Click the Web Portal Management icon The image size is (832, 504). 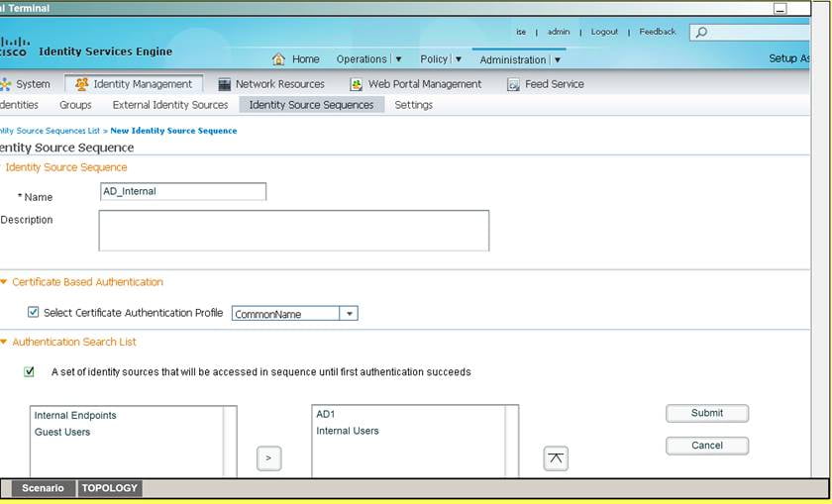(356, 84)
